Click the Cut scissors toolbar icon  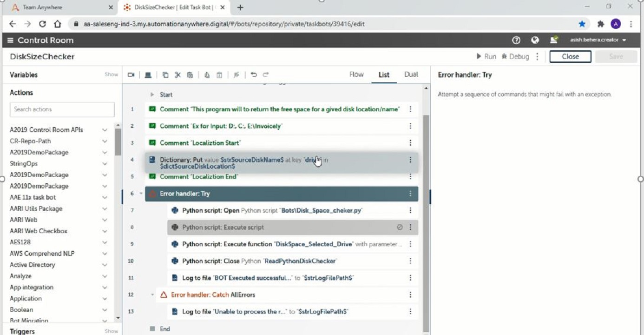177,75
